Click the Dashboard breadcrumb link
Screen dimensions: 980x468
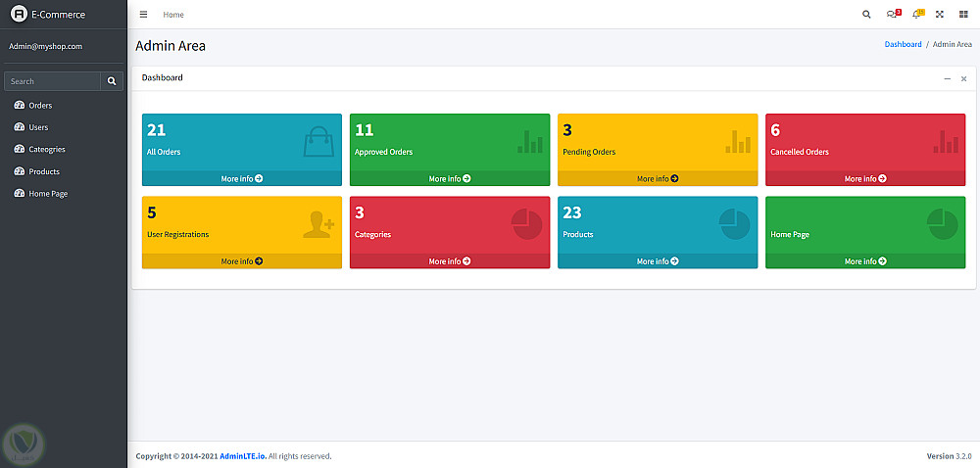point(903,44)
